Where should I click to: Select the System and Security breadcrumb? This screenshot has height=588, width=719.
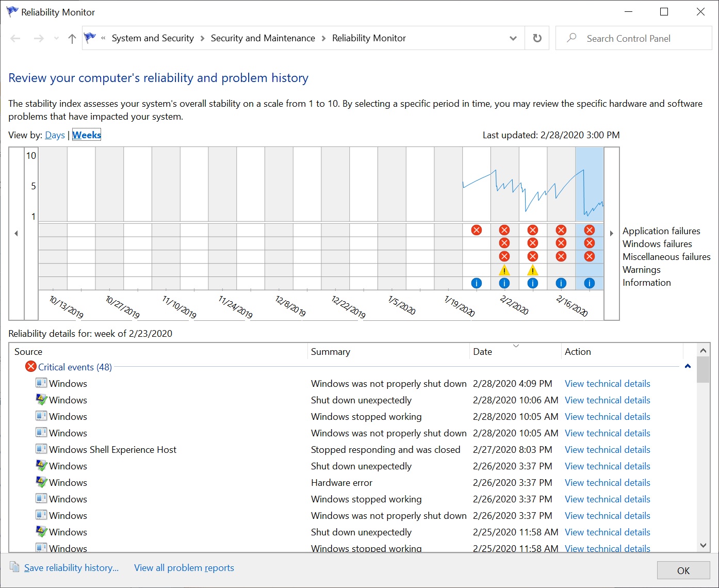click(153, 38)
